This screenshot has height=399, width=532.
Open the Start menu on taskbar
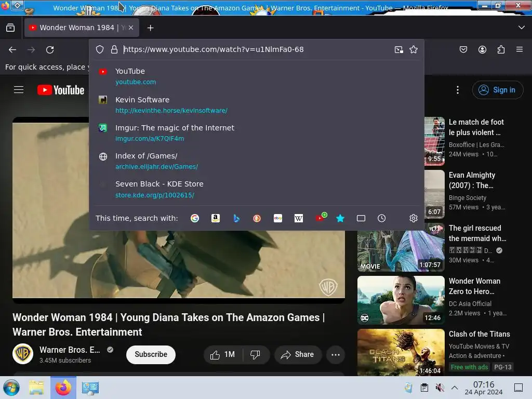[11, 388]
